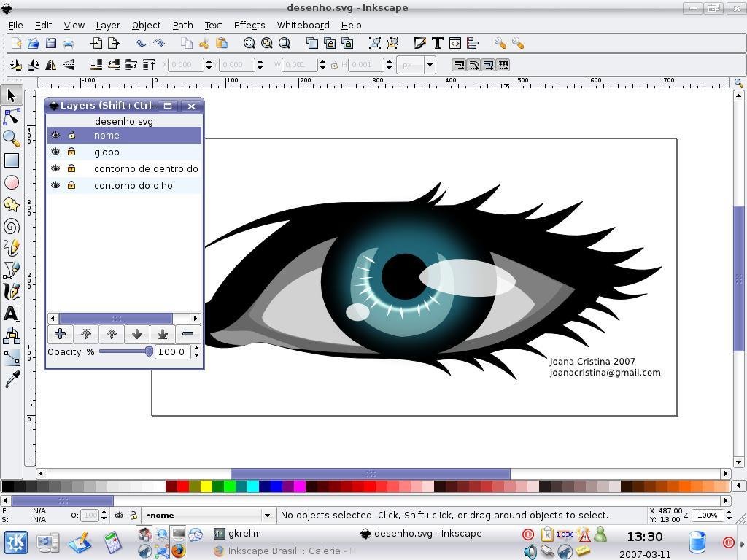Open Align and Distribute icon
Screen dimensions: 747x560
click(x=473, y=43)
